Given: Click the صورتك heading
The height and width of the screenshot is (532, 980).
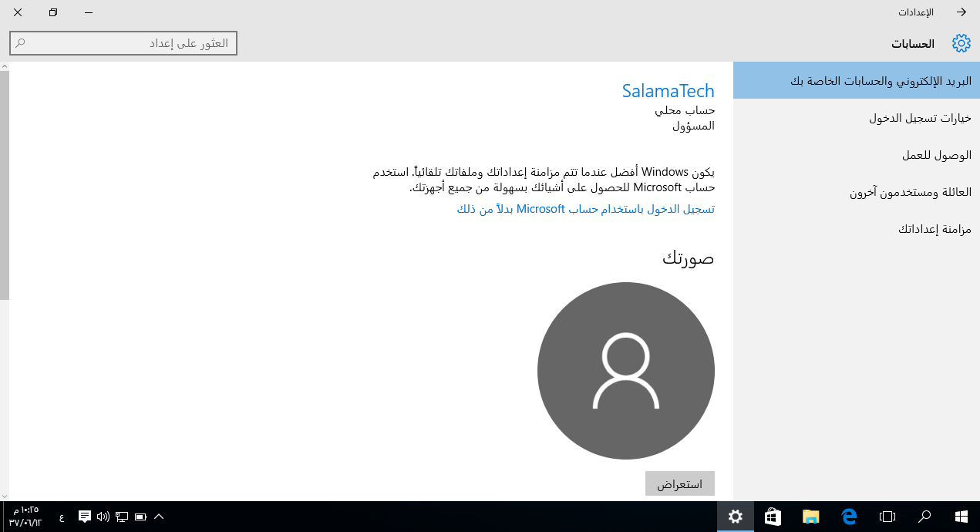Looking at the screenshot, I should pyautogui.click(x=688, y=258).
